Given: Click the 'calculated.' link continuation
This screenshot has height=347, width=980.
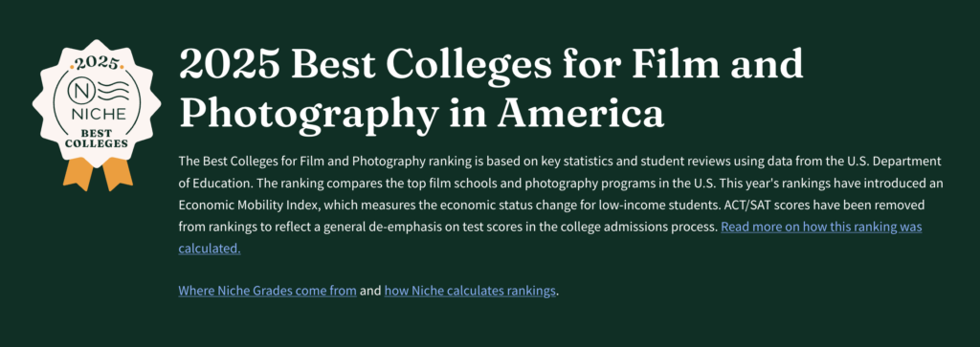Looking at the screenshot, I should 210,249.
